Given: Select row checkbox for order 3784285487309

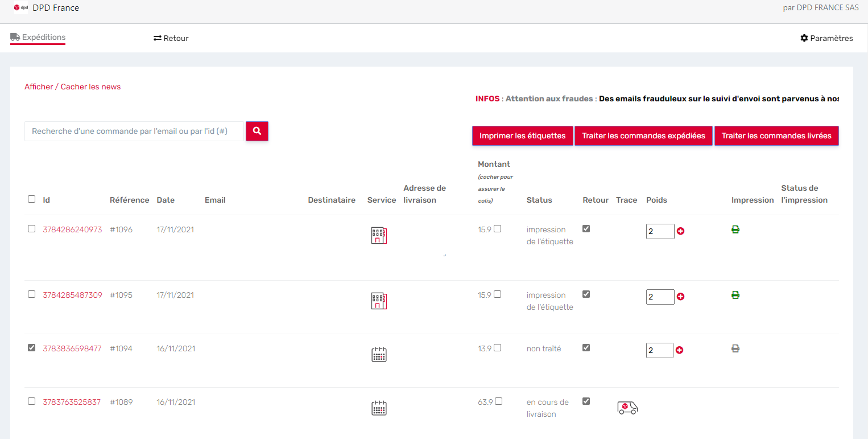Looking at the screenshot, I should (31, 294).
